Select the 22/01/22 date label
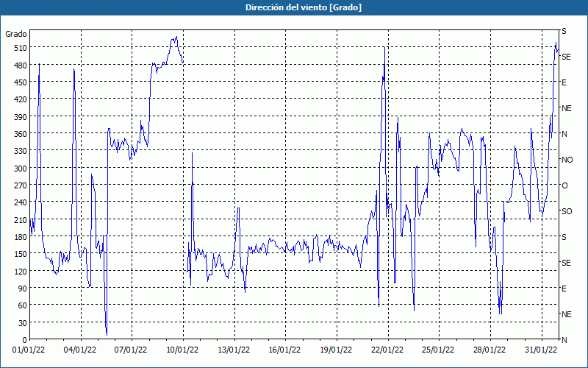Viewport: 588px width, 368px height. (x=387, y=350)
